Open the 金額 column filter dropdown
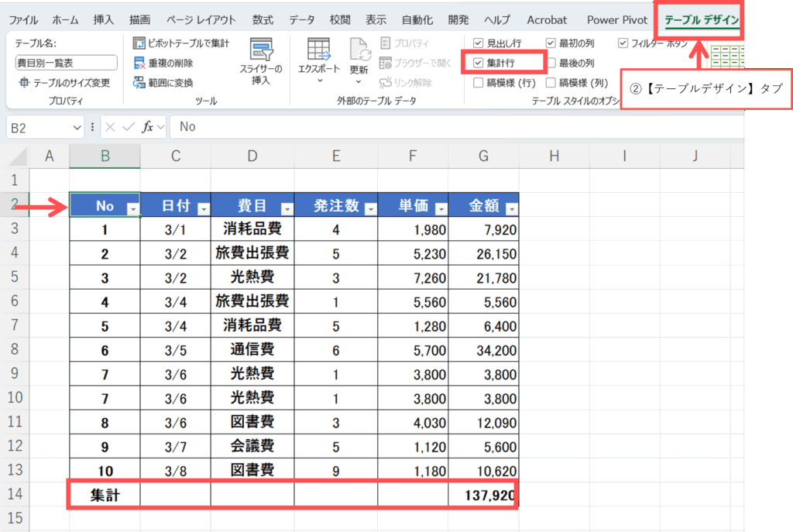Viewport: 793px width, 532px height. [x=510, y=209]
